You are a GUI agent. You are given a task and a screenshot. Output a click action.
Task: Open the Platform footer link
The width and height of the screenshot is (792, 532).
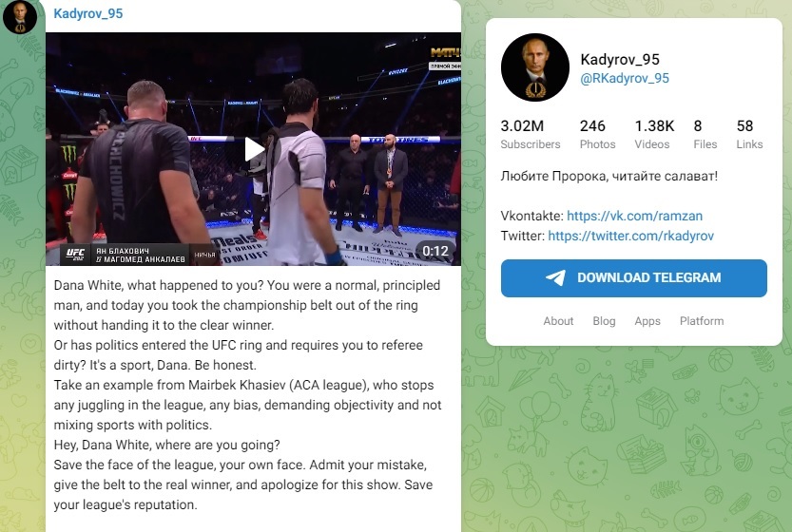pos(702,321)
